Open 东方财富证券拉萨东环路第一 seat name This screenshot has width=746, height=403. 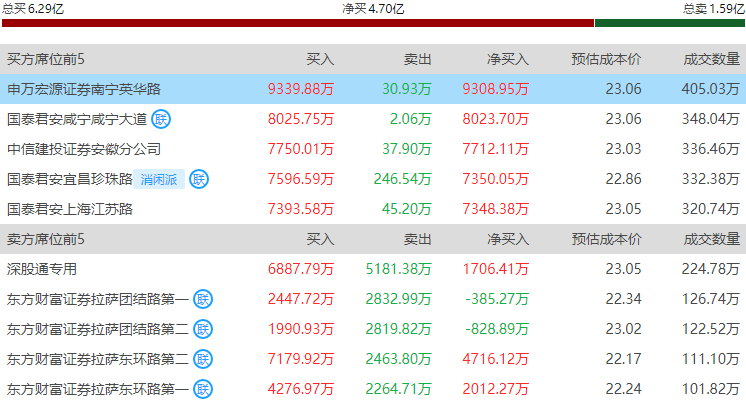coord(98,389)
